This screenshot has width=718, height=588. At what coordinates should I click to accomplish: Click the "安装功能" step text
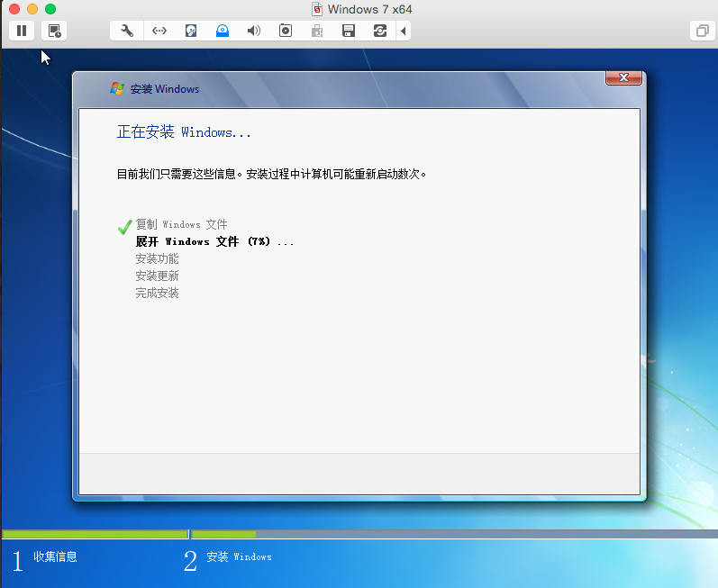click(x=157, y=258)
